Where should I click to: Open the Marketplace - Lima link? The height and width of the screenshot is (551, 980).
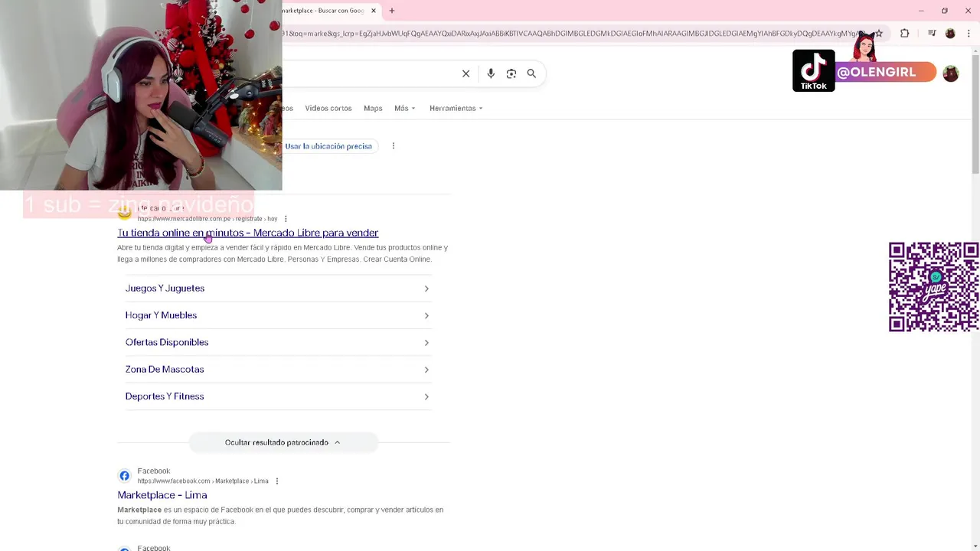tap(162, 495)
